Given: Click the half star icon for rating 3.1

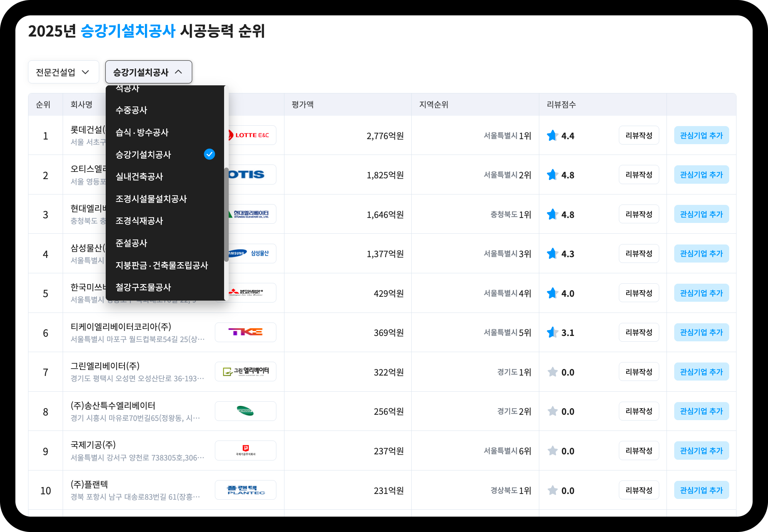Looking at the screenshot, I should [x=552, y=332].
